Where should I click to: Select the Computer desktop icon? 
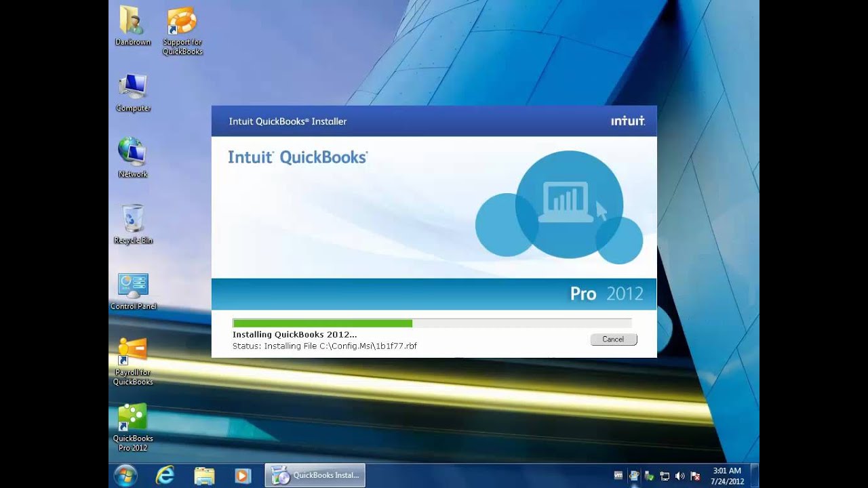(133, 92)
